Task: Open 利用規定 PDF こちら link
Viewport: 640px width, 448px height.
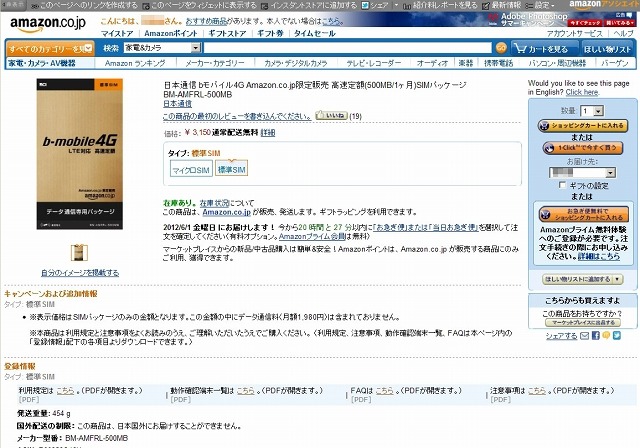Action: tap(65, 390)
